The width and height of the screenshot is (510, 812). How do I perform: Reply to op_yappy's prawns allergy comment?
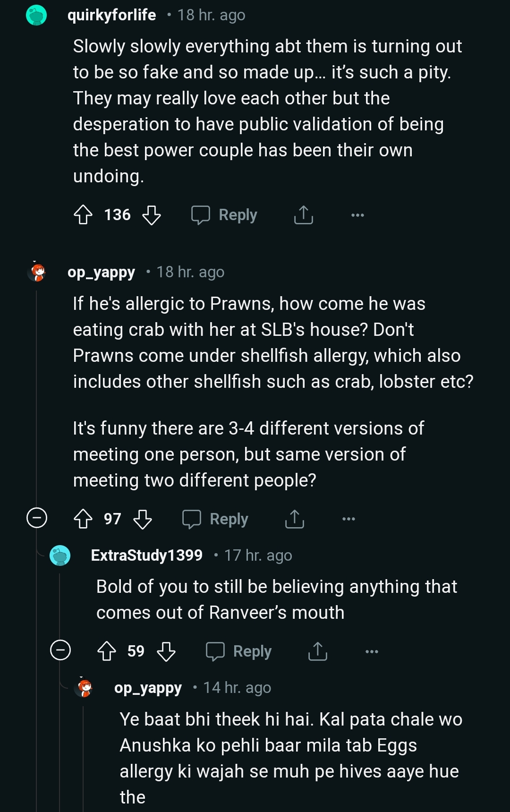coord(216,519)
